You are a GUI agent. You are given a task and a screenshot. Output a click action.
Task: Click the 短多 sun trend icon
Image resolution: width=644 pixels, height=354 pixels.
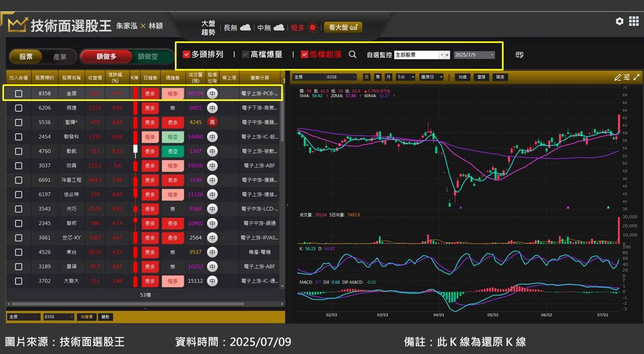click(312, 28)
